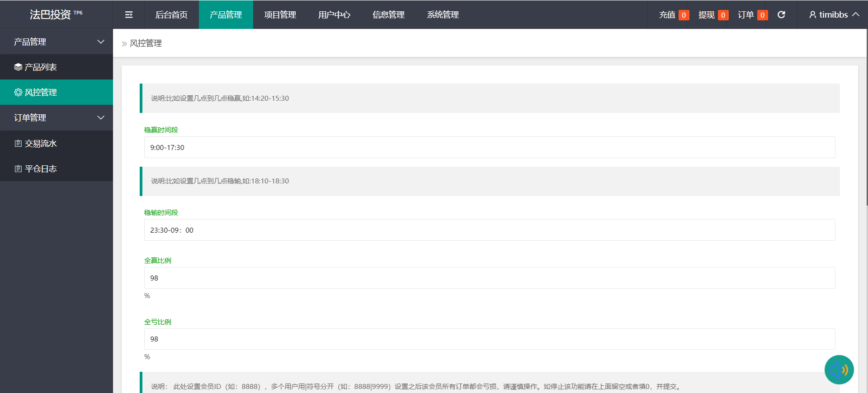
Task: Open the timibbs user dropdown arrow
Action: click(x=856, y=14)
